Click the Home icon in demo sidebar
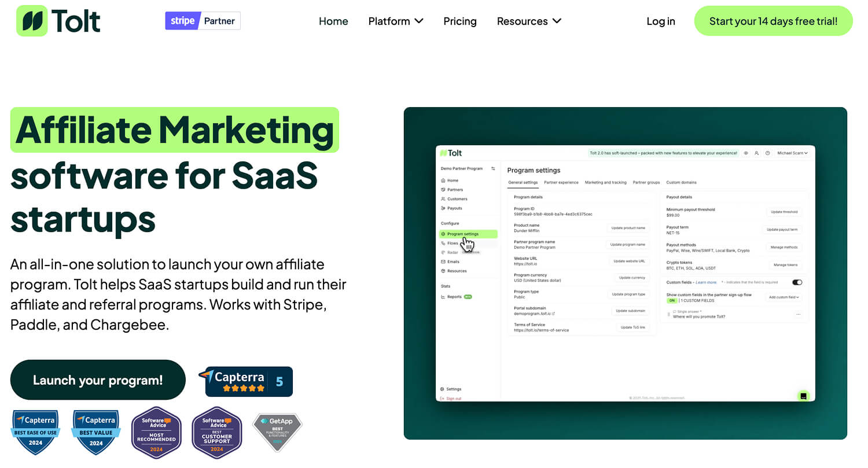The image size is (868, 468). [443, 180]
